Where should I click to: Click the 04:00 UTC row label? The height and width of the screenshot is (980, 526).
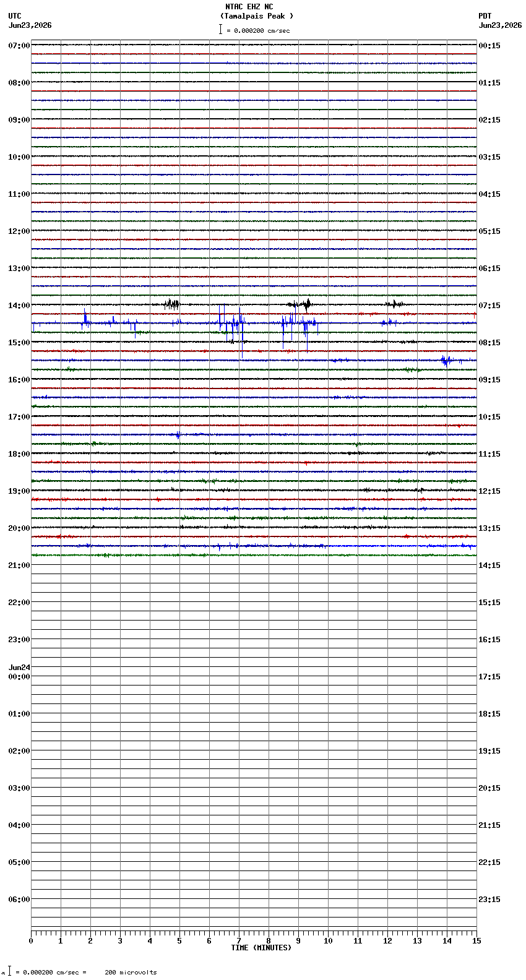pyautogui.click(x=19, y=825)
